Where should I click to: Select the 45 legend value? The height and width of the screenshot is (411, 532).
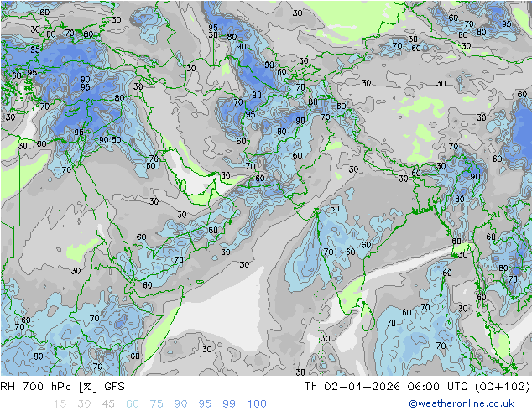click(x=108, y=403)
